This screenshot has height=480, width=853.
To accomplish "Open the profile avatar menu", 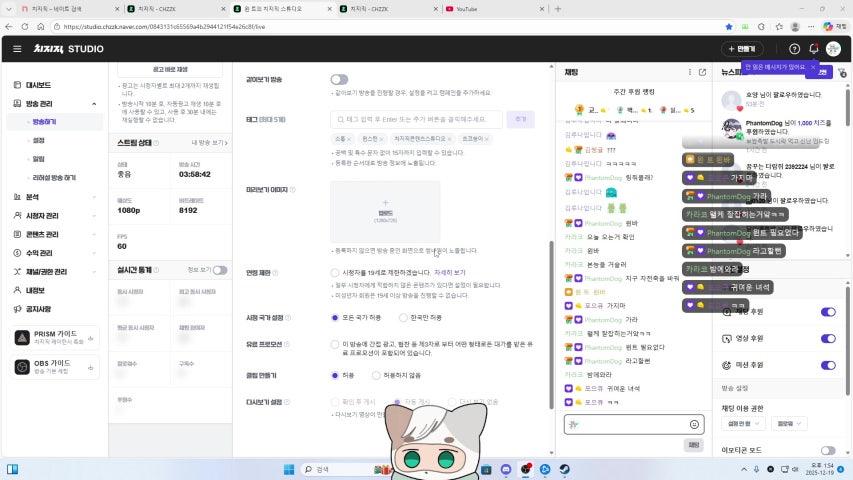I will tap(833, 49).
